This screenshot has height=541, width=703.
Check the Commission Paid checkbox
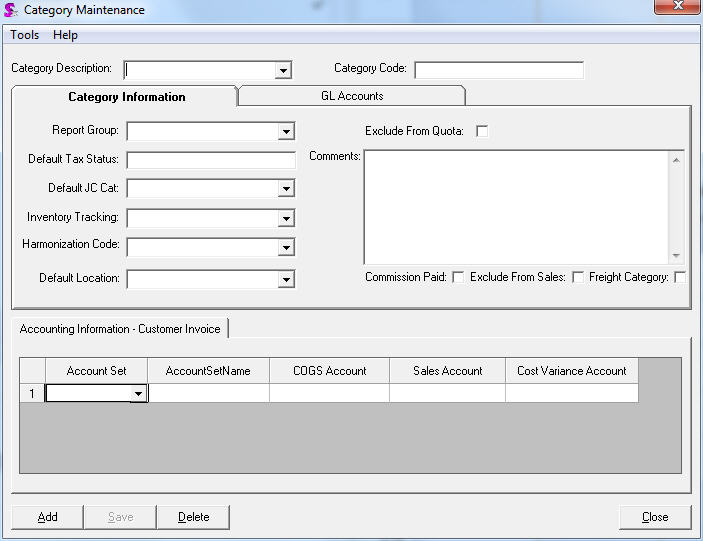[458, 277]
